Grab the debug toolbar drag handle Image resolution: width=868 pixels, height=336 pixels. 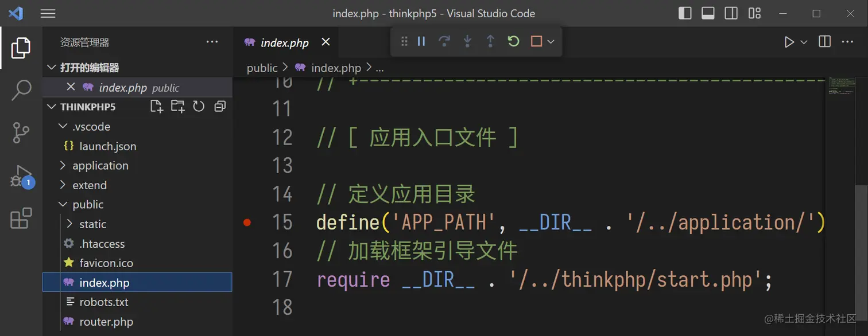(x=404, y=41)
